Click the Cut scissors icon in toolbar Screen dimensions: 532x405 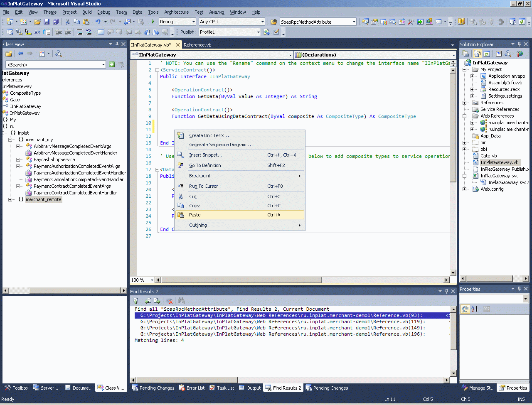[67, 22]
